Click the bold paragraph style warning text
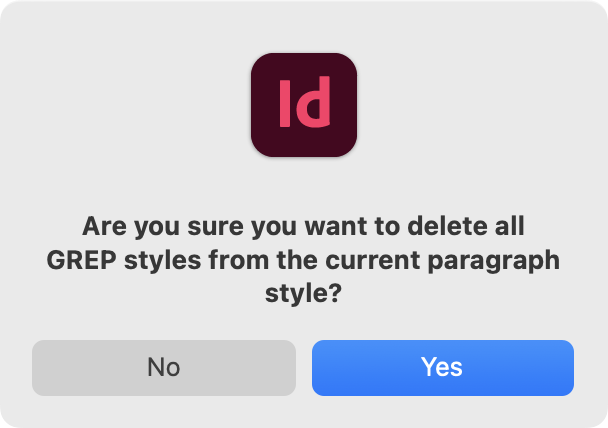The height and width of the screenshot is (428, 608). 304,260
